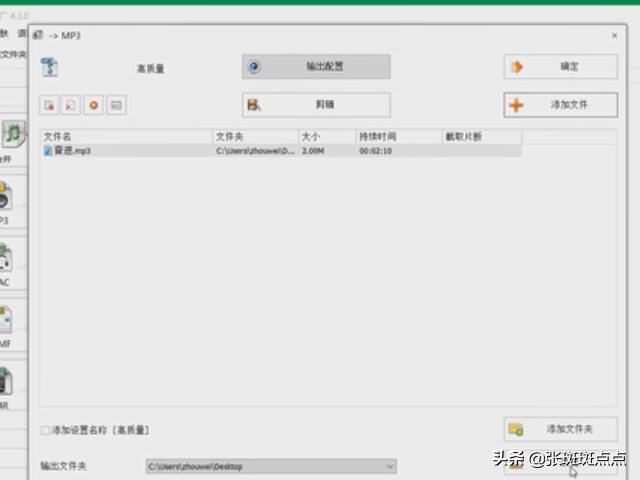Uncheck the 音递.mp3 file checkbox
This screenshot has height=480, width=640.
coord(48,151)
